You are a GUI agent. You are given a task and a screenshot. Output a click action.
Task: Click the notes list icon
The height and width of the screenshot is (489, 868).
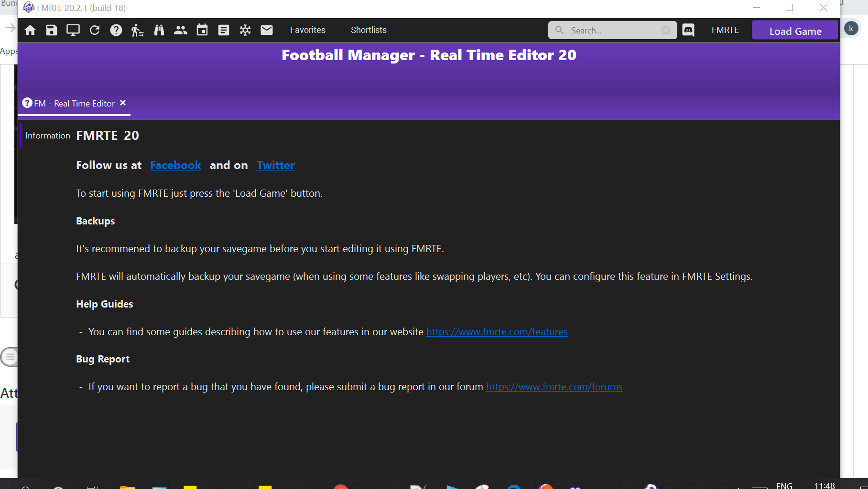(x=224, y=30)
